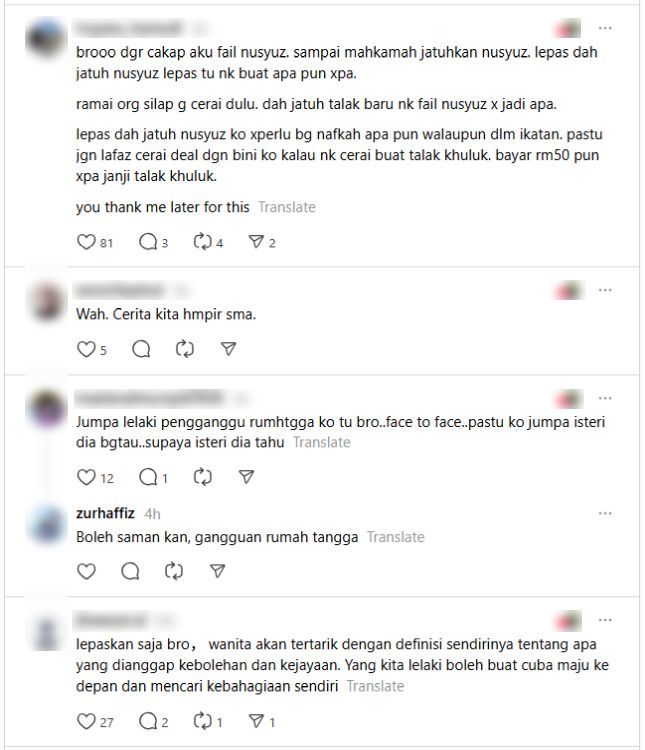Viewport: 645px width, 750px height.
Task: Like zurhaffiz's reply about saman
Action: pos(86,571)
